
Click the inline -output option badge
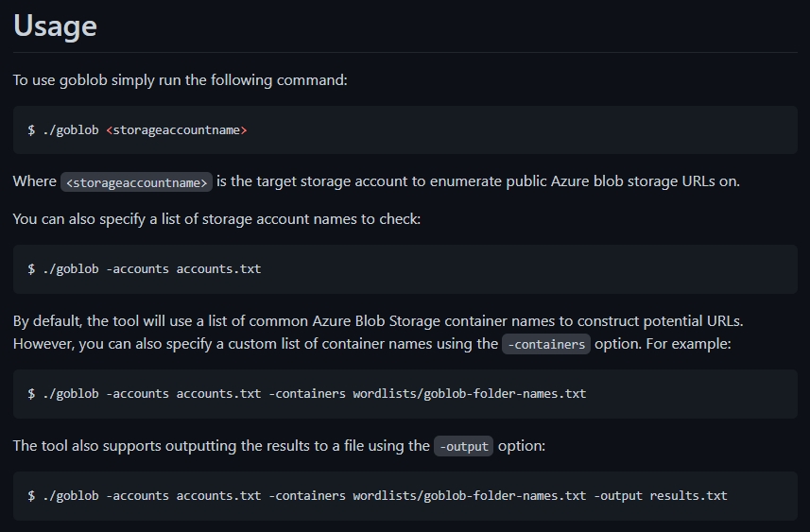pyautogui.click(x=463, y=446)
